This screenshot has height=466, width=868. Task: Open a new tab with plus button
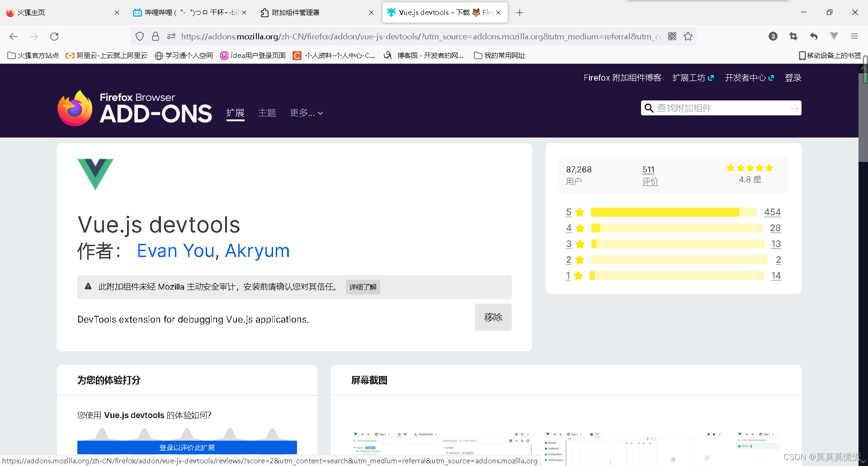coord(520,13)
